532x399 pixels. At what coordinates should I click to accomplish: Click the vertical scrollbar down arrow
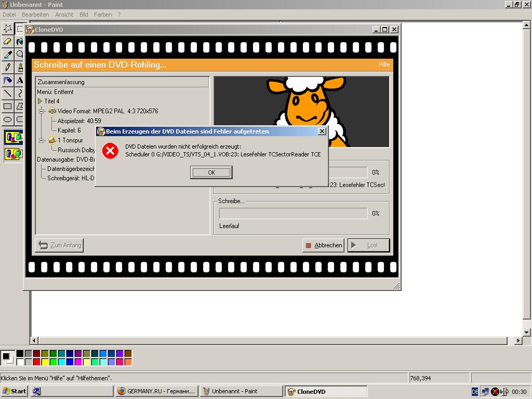(x=526, y=332)
